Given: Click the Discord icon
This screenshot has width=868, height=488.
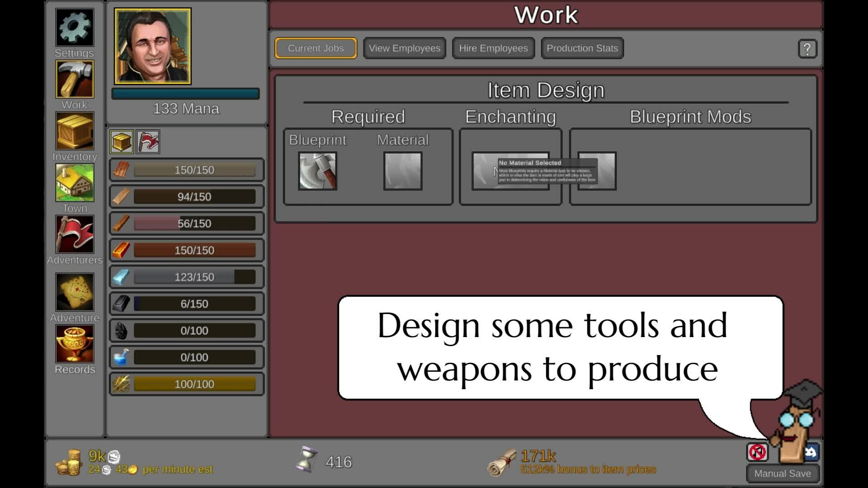Looking at the screenshot, I should pyautogui.click(x=811, y=452).
